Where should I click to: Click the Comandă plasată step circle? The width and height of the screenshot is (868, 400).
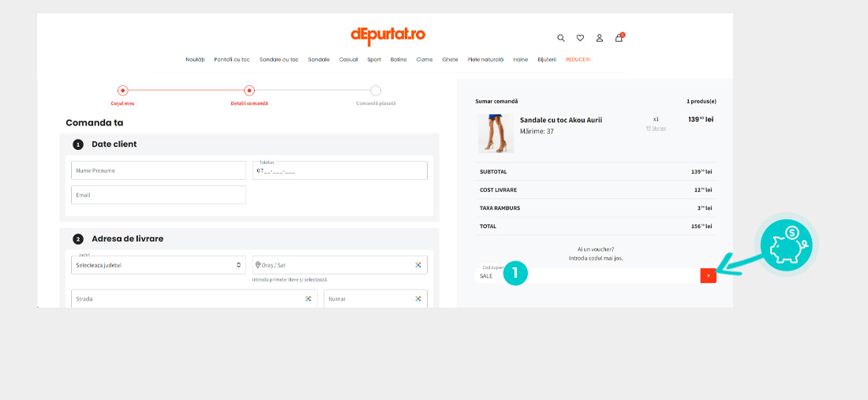(376, 91)
